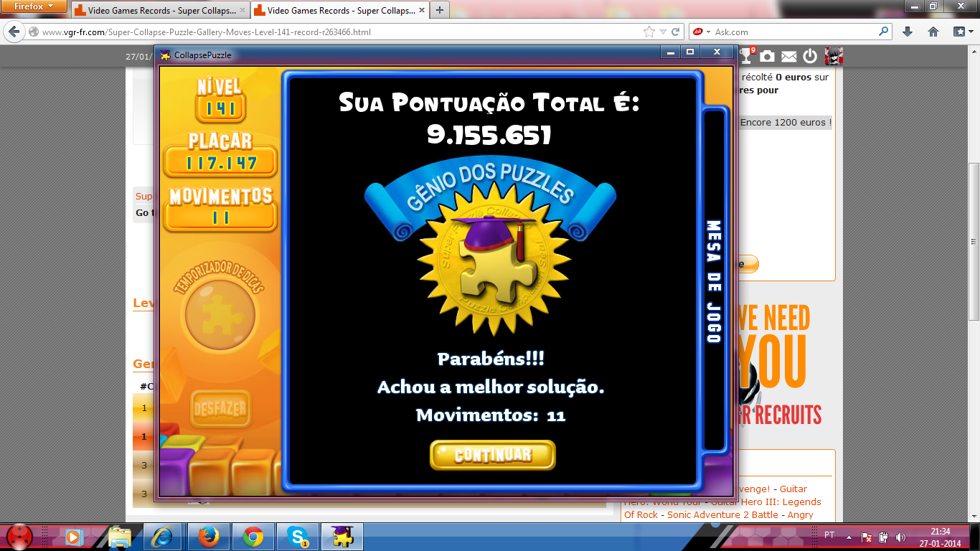Click the taskbar volume speaker icon
Screen dimensions: 980x551
coord(900,537)
